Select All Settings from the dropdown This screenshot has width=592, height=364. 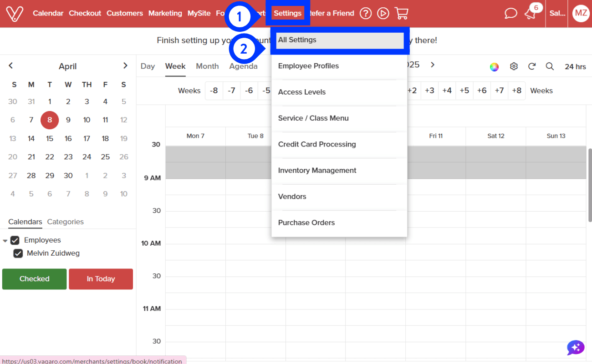coord(339,40)
